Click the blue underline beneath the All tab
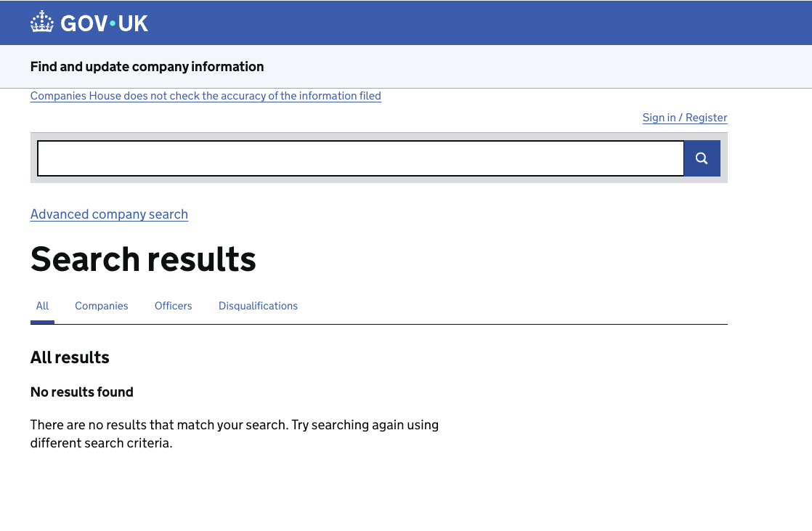The width and height of the screenshot is (812, 531). 42,323
